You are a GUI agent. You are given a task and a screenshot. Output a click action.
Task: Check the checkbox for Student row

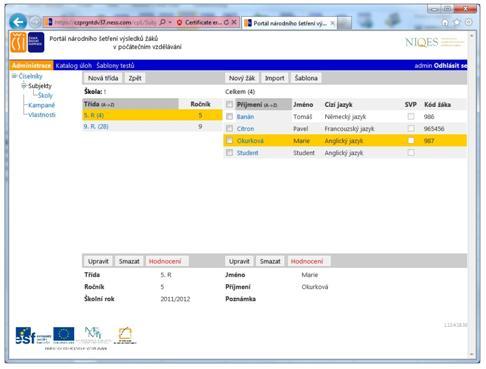[229, 153]
